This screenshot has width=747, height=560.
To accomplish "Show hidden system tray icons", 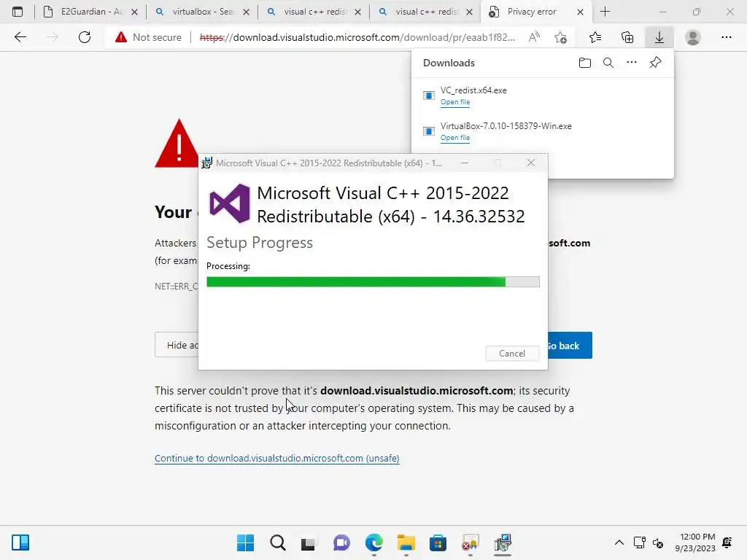I will click(x=619, y=542).
